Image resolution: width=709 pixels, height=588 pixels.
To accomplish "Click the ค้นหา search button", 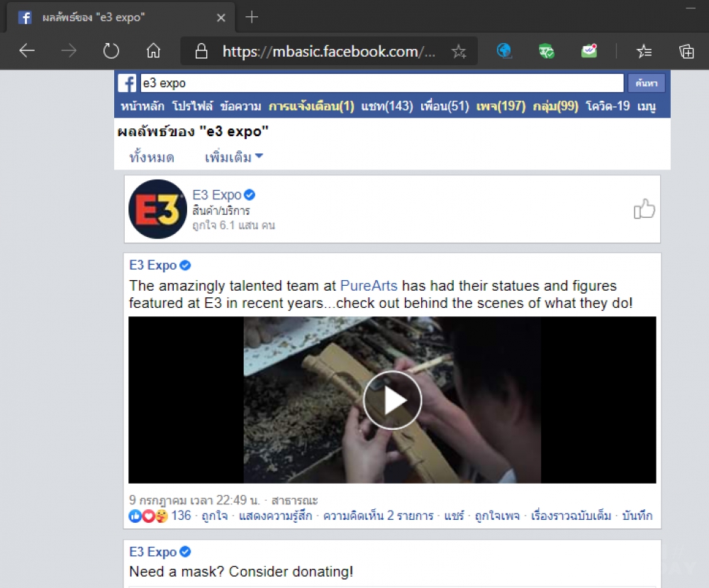I will (x=646, y=83).
